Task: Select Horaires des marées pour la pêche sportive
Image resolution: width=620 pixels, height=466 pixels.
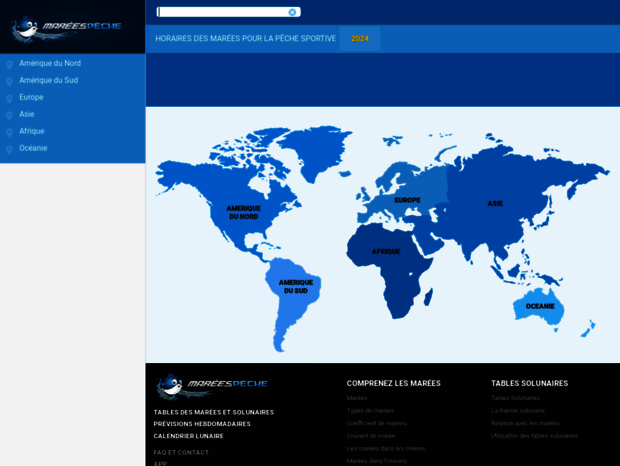Action: (x=245, y=38)
